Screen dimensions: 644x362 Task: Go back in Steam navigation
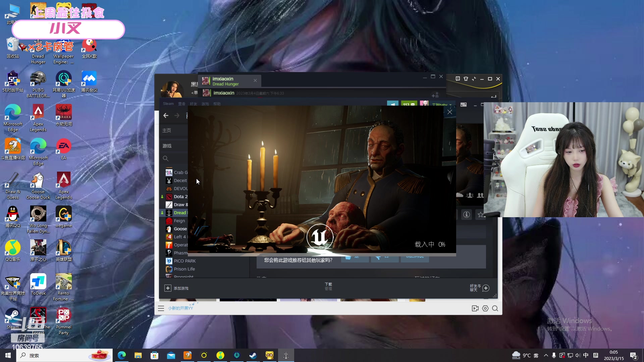click(166, 116)
